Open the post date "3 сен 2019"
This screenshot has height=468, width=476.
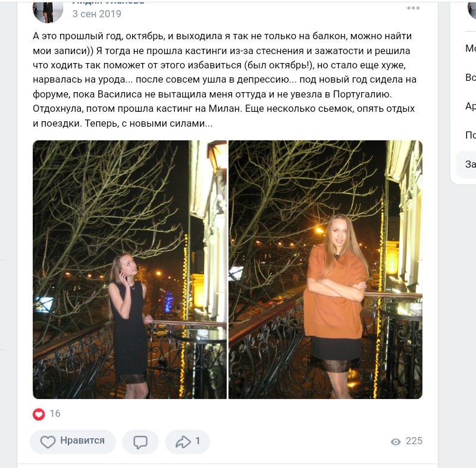[x=96, y=14]
